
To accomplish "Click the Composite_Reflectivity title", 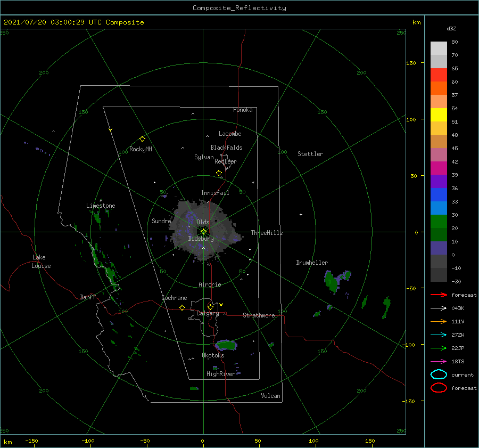I will [x=240, y=8].
